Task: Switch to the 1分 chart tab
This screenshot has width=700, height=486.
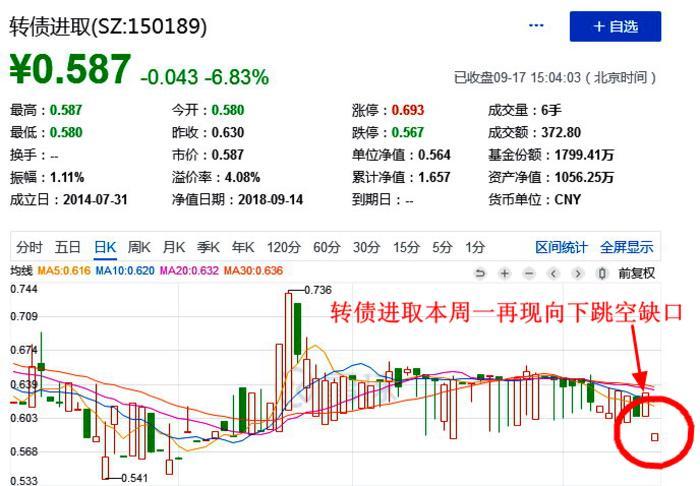Action: 475,247
